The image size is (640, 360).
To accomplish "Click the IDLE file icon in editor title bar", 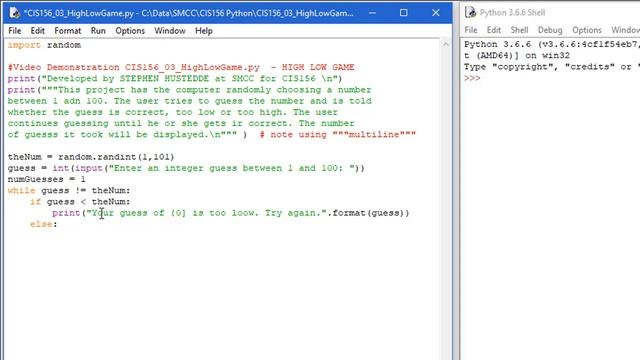I will click(x=14, y=13).
